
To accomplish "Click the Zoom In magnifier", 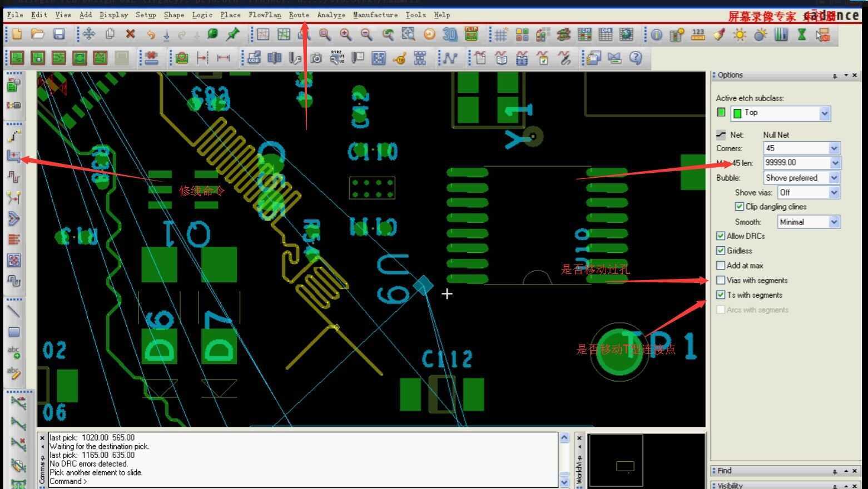I will click(x=346, y=34).
